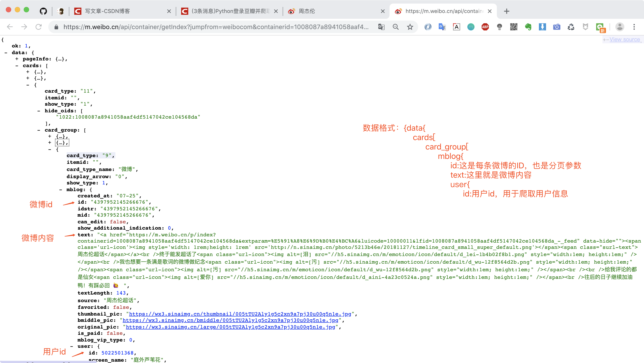Image resolution: width=644 pixels, height=363 pixels.
Task: Go forward to next page
Action: click(24, 27)
